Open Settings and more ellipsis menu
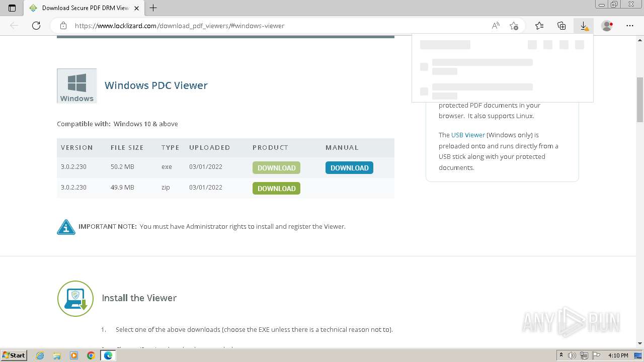 (x=630, y=26)
